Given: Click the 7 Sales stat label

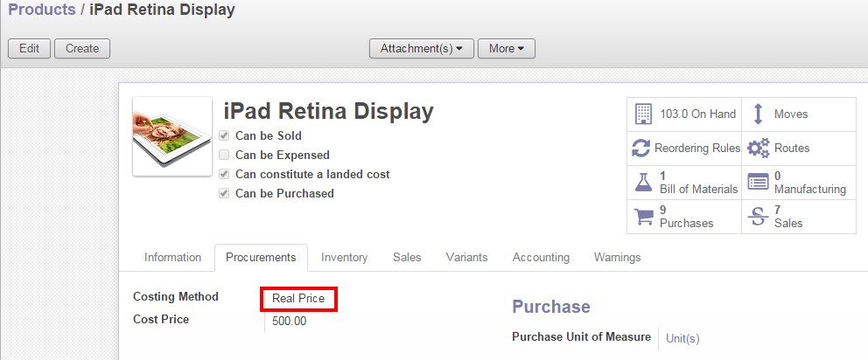Looking at the screenshot, I should click(788, 216).
